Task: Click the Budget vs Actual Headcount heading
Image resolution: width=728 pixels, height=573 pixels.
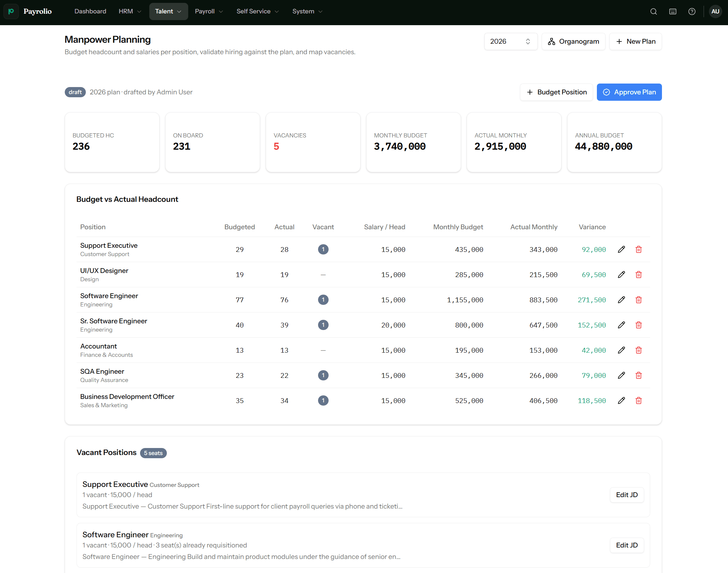Action: pyautogui.click(x=127, y=199)
